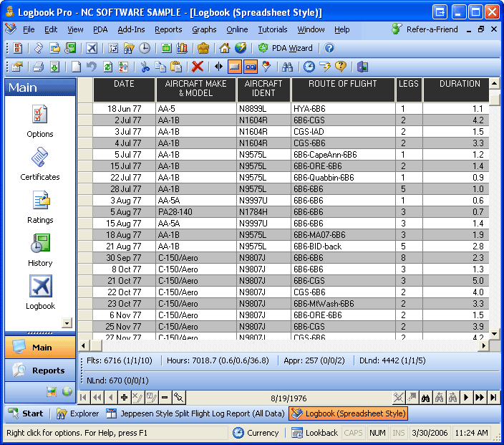Image resolution: width=504 pixels, height=445 pixels.
Task: Open Options in the Main sidebar
Action: tap(40, 121)
